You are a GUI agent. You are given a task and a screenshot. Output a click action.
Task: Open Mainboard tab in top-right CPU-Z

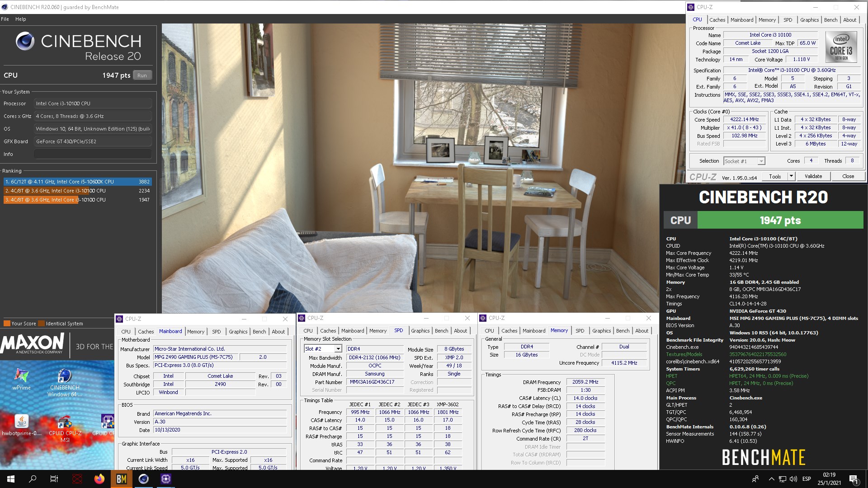[742, 20]
